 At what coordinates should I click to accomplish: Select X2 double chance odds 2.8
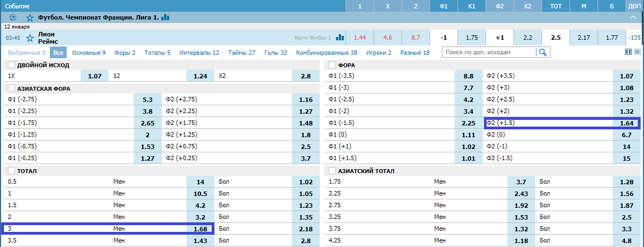(x=306, y=76)
